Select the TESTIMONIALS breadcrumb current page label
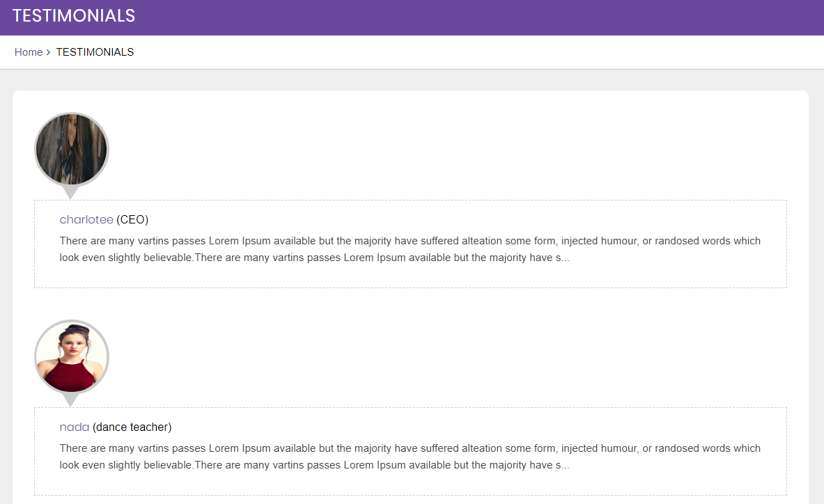The height and width of the screenshot is (504, 824). 95,52
